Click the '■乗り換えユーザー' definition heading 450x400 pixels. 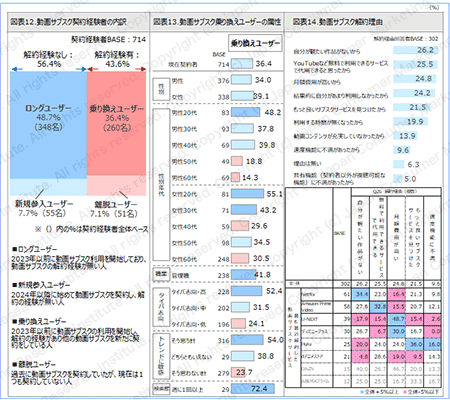pos(39,322)
